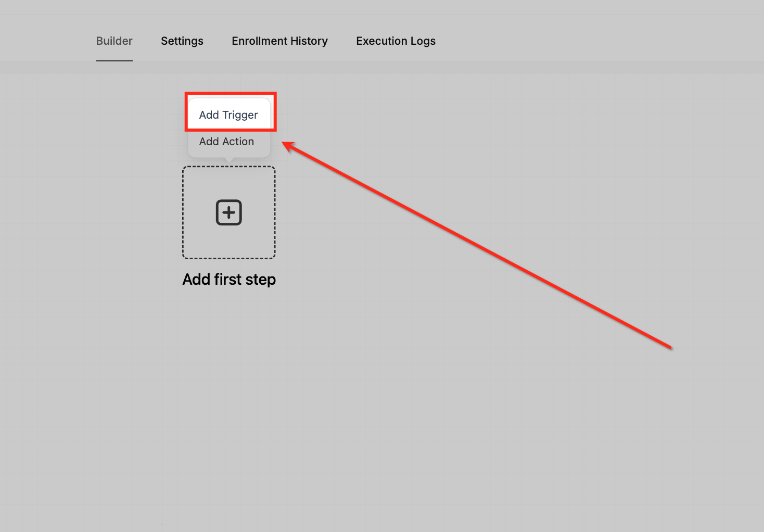Open the Builder tab

coord(114,41)
